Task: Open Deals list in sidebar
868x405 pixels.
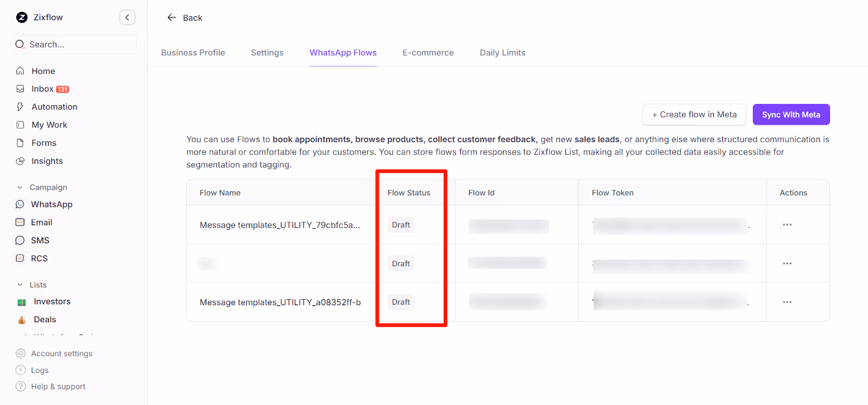Action: 45,319
